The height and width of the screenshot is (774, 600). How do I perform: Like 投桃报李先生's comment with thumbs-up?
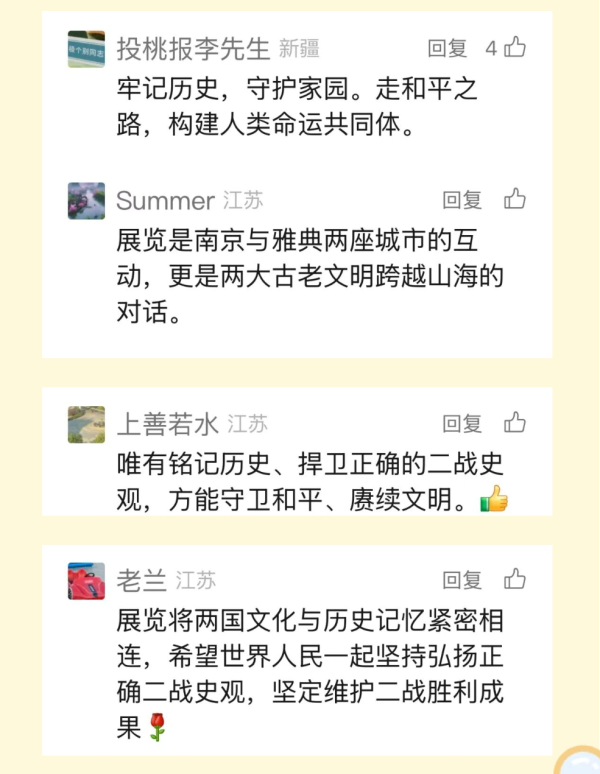click(516, 47)
